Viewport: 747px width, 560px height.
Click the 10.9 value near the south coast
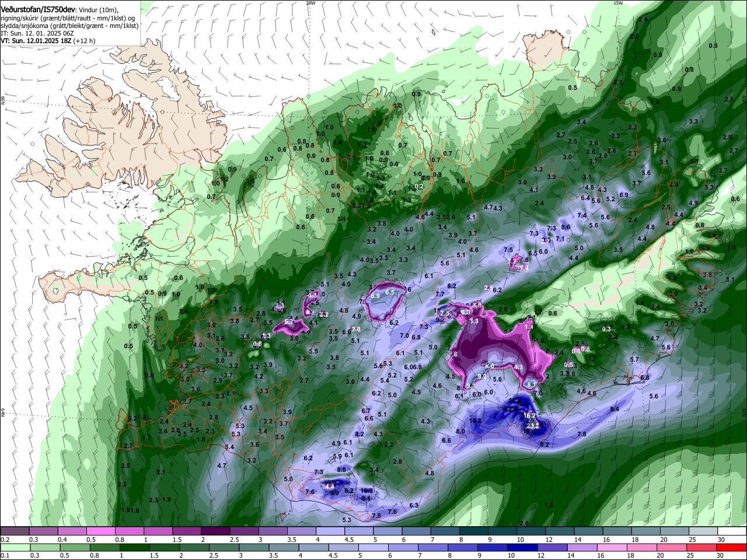[x=366, y=491]
